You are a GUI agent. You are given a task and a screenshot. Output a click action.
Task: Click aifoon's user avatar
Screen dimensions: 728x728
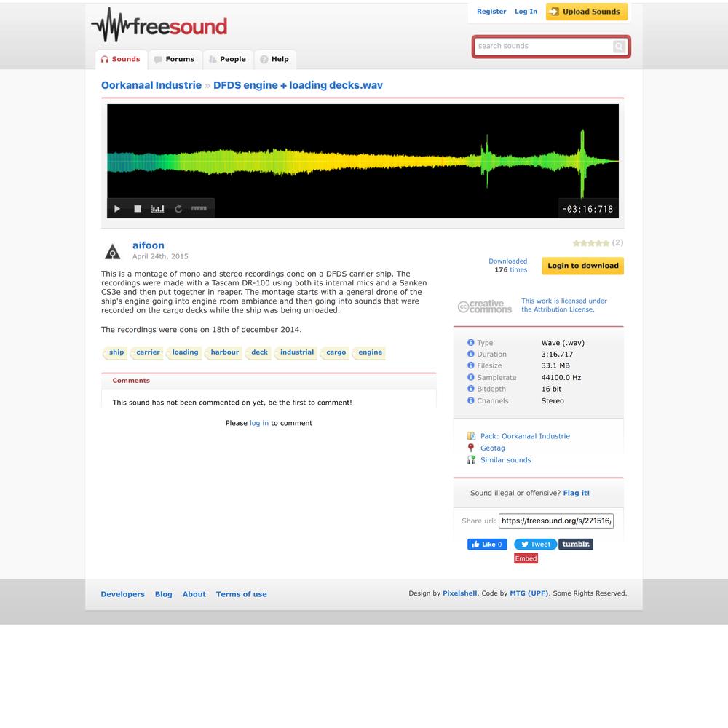(112, 251)
